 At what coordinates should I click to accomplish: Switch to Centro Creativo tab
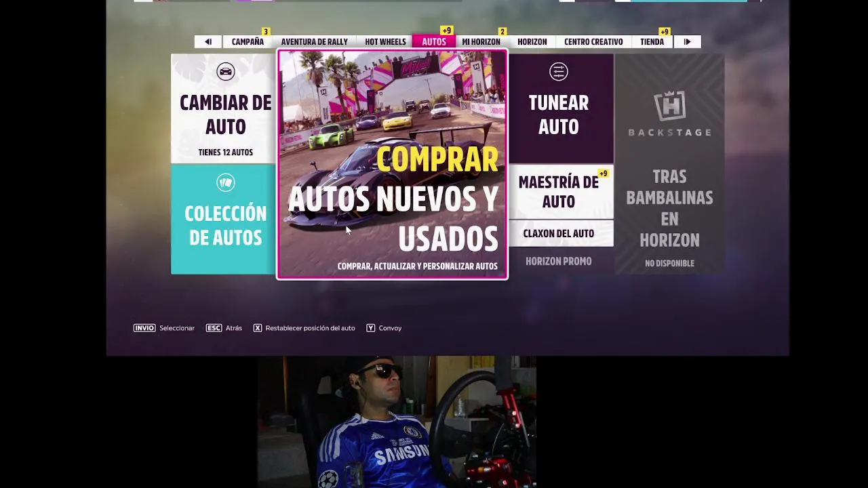pyautogui.click(x=593, y=42)
